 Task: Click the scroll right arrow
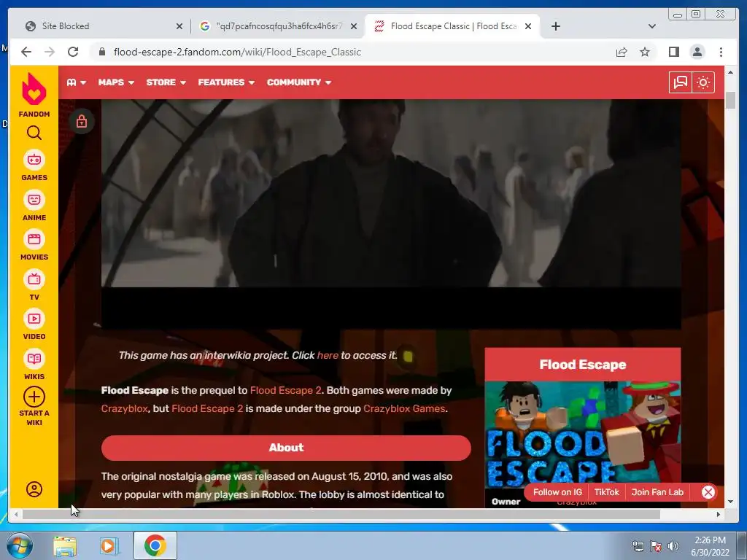point(719,514)
